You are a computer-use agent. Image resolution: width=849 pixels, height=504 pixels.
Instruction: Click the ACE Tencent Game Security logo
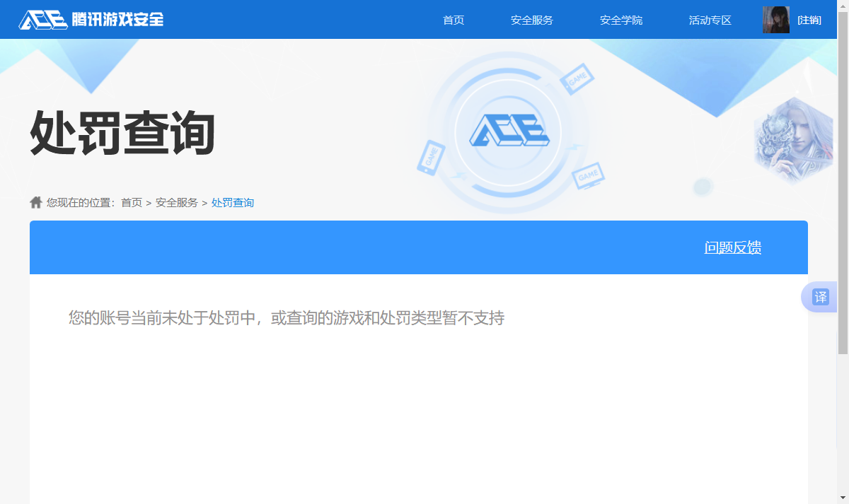pos(91,20)
